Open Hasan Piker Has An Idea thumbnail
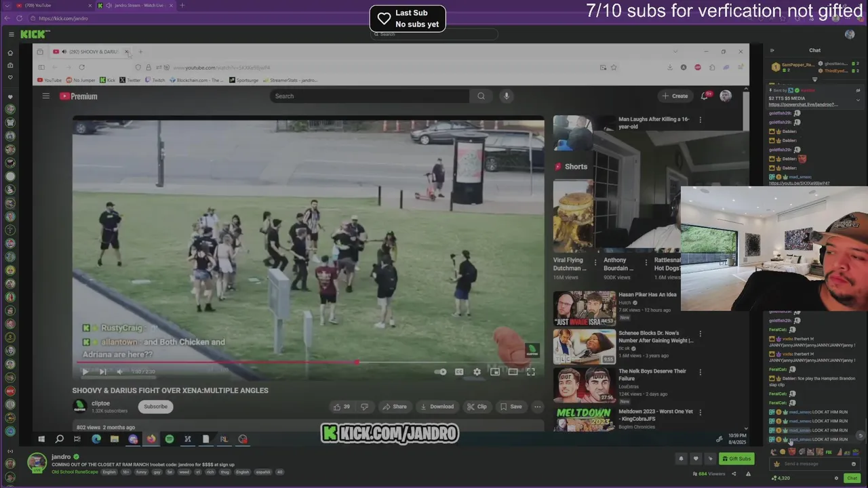The height and width of the screenshot is (488, 868). click(585, 308)
